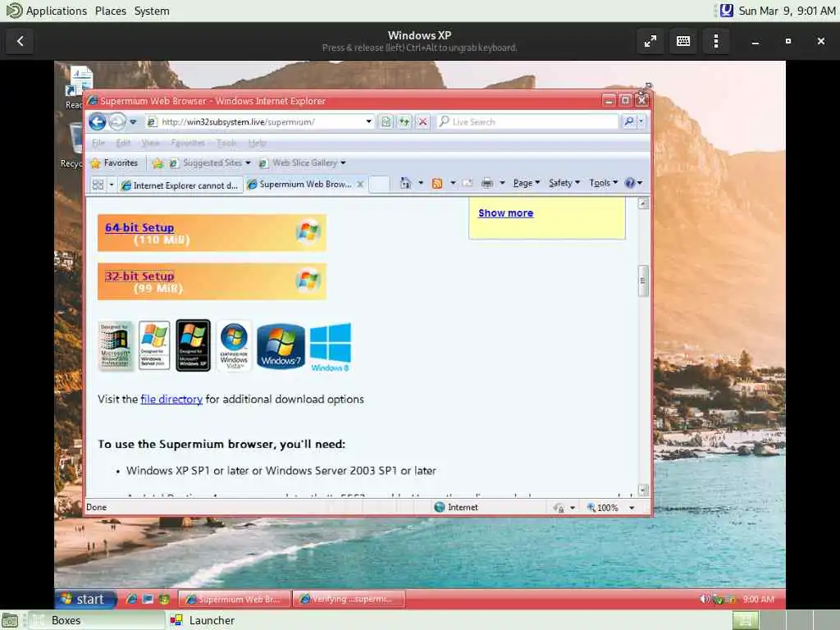Click into the Live Search box

pos(527,122)
